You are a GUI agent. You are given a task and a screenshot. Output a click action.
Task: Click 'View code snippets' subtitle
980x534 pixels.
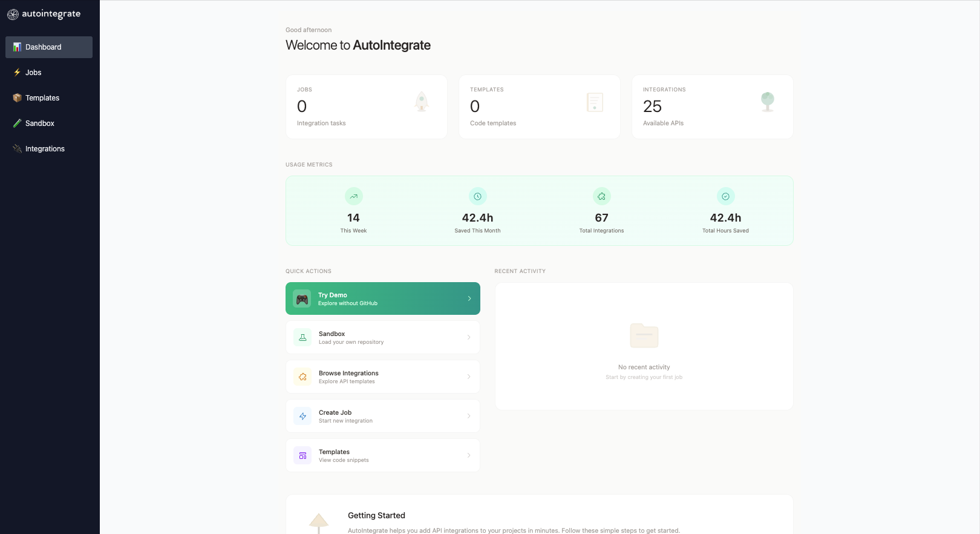[344, 460]
